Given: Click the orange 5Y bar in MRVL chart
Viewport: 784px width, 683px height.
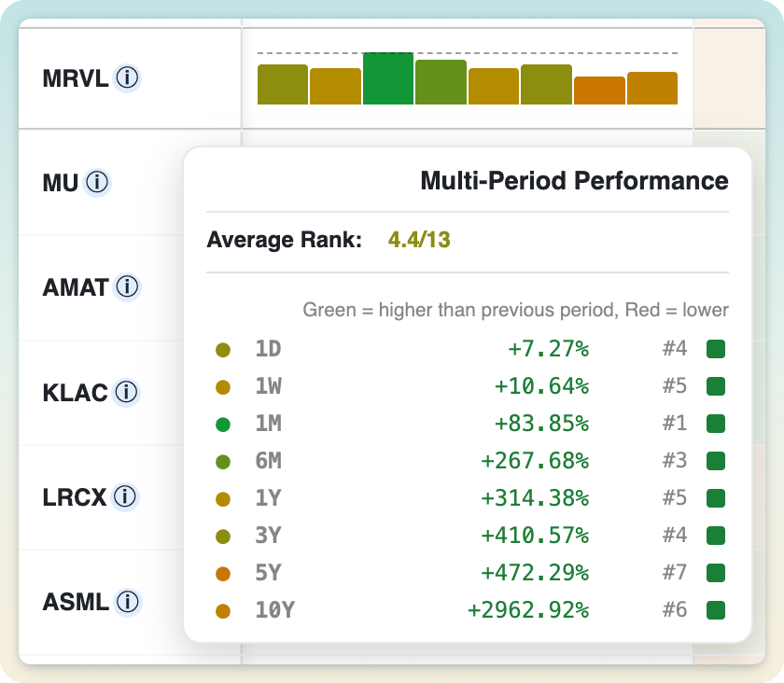Looking at the screenshot, I should pos(599,91).
